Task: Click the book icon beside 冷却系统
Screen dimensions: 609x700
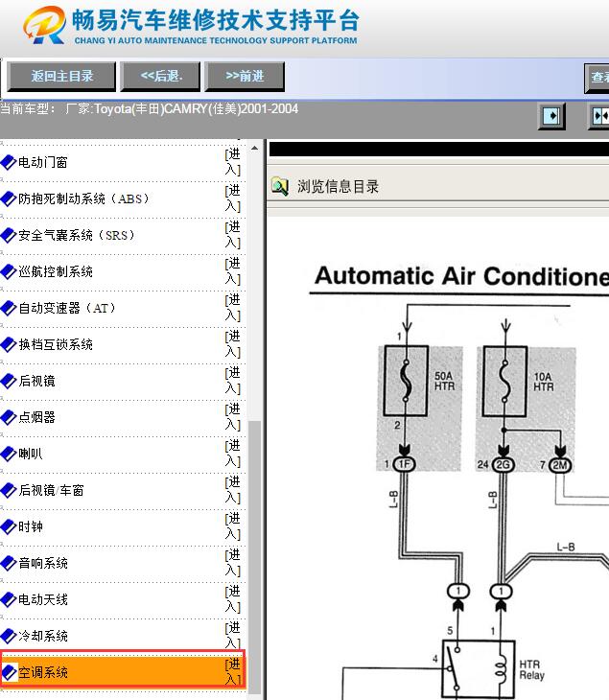Action: (9, 636)
